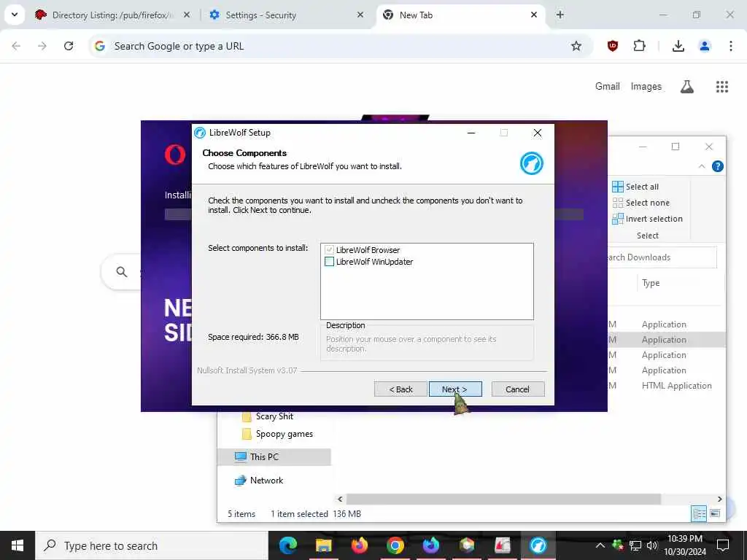Click the File Explorer horizontal scrollbar
The width and height of the screenshot is (747, 560).
503,499
